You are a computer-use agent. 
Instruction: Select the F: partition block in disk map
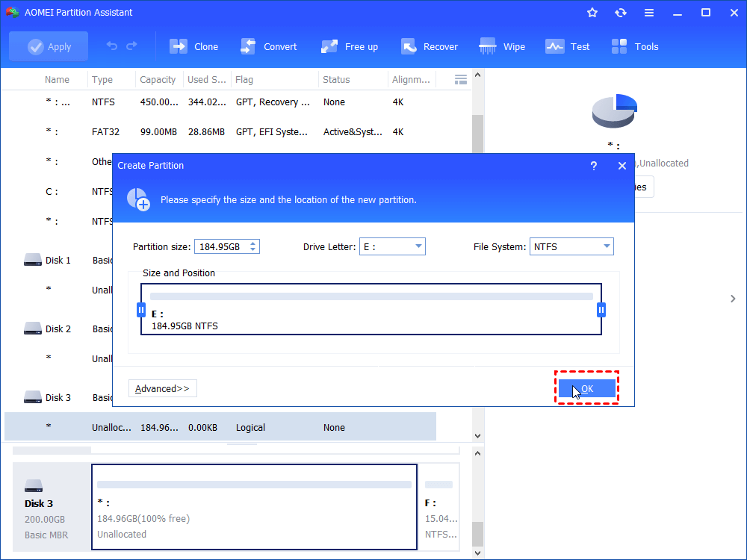[441, 507]
